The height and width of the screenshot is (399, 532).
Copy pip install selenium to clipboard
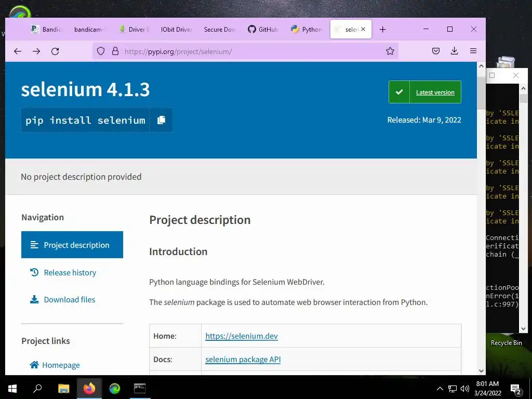tap(161, 120)
